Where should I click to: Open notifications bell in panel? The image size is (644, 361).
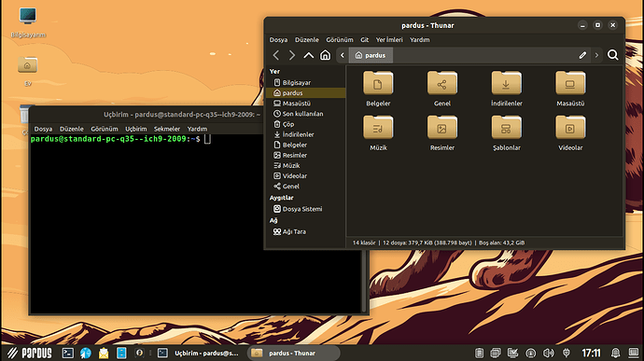click(615, 353)
